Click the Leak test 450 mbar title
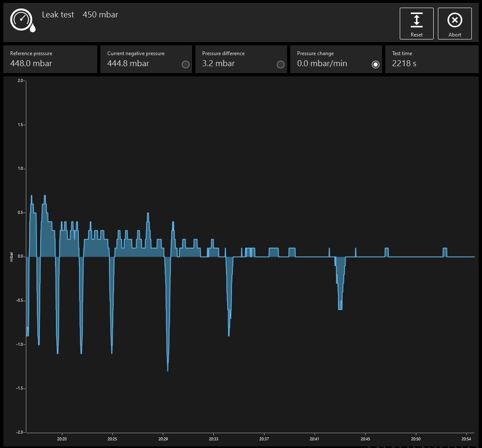The height and width of the screenshot is (448, 482). 80,15
